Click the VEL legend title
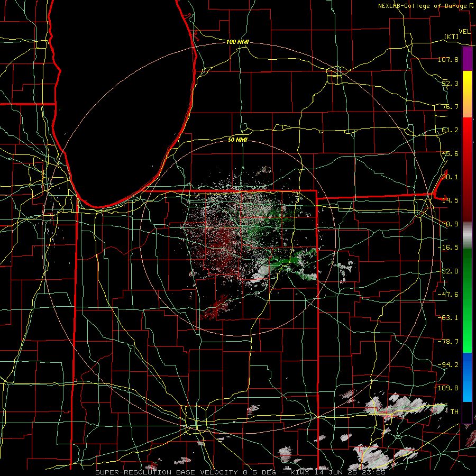The height and width of the screenshot is (476, 476). (464, 32)
